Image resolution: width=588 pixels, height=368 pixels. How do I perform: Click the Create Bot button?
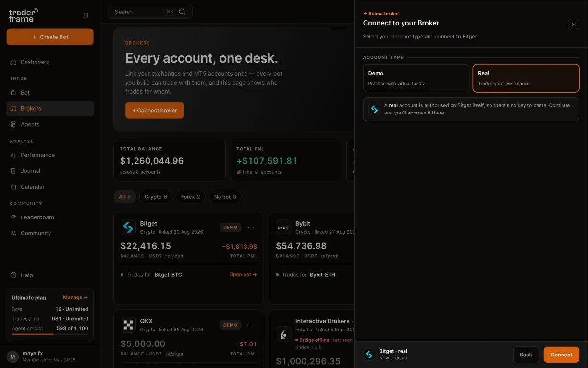[x=50, y=37]
